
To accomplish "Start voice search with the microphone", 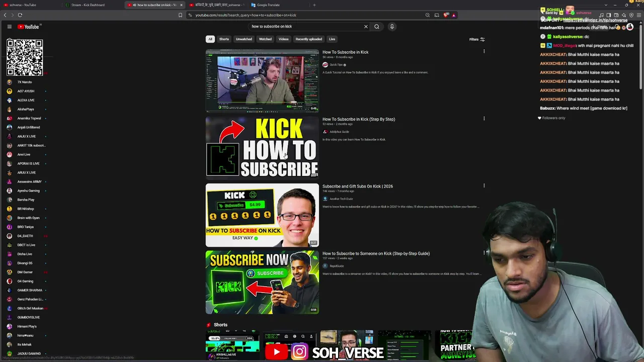I will (x=392, y=27).
